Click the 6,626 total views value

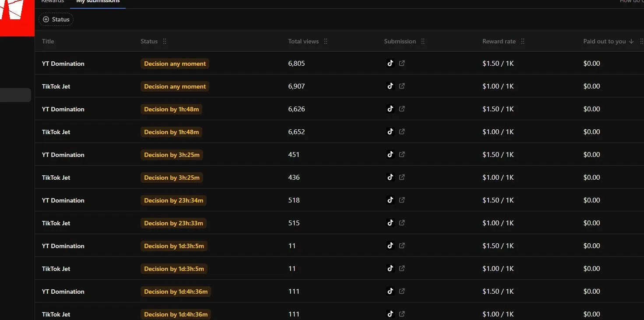coord(296,109)
